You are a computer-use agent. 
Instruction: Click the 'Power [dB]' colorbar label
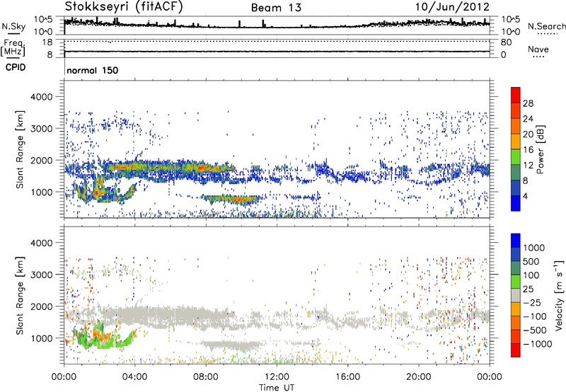540,149
